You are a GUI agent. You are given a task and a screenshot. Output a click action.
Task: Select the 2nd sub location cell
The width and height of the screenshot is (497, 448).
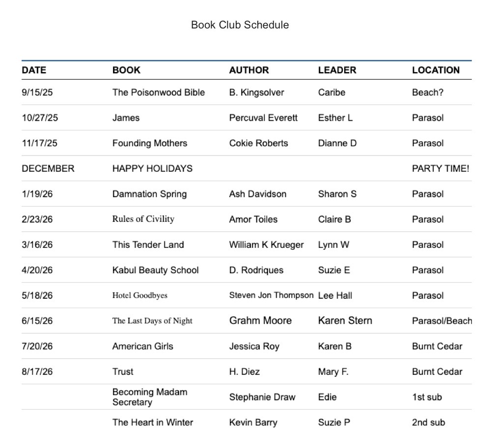point(428,422)
